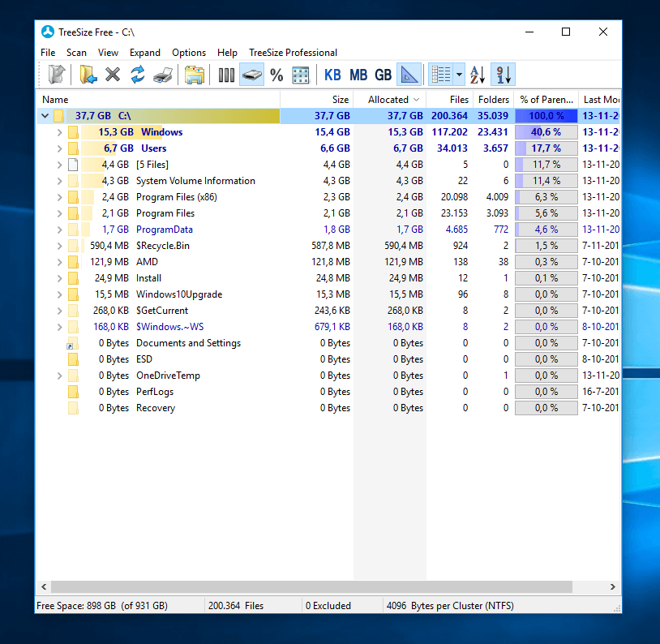Screen dimensions: 660x644
Task: Show sizes in MB
Action: pos(358,75)
